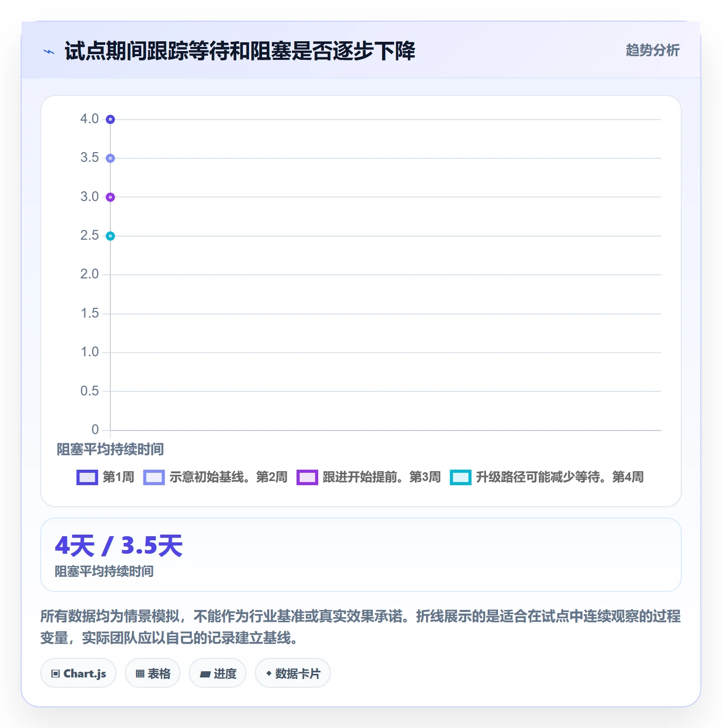This screenshot has width=722, height=728.
Task: Click the 进度 tag
Action: coord(218,673)
